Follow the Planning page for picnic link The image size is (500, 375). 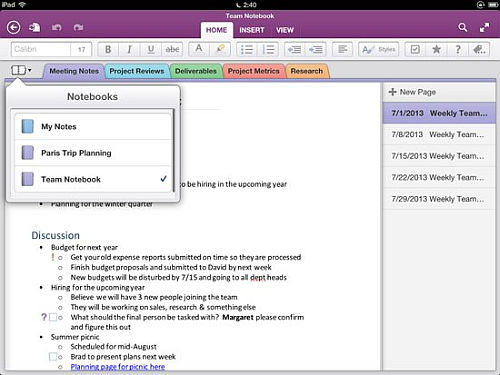(x=118, y=367)
